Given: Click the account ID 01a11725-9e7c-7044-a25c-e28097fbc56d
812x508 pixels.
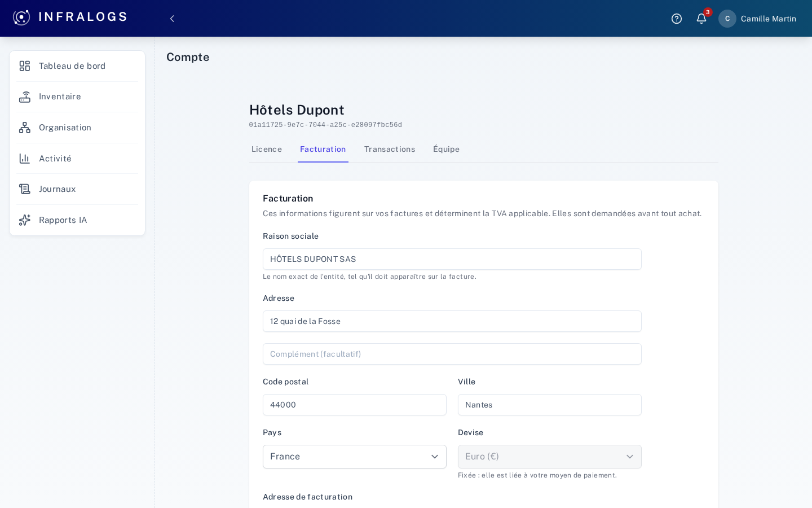Looking at the screenshot, I should [325, 125].
